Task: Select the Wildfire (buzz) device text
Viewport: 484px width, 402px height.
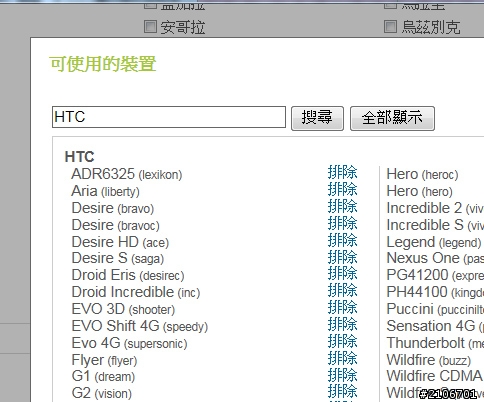Action: click(x=429, y=360)
